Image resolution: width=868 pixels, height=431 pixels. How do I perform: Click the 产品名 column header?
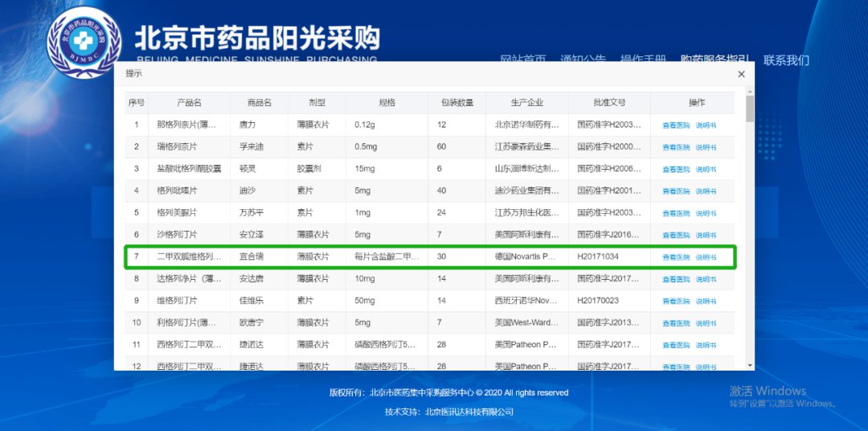pyautogui.click(x=189, y=103)
